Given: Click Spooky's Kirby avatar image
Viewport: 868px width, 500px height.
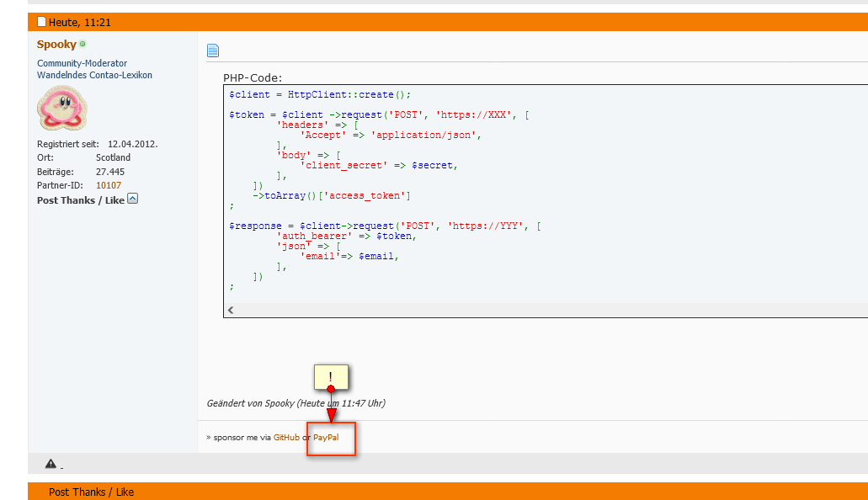Looking at the screenshot, I should pyautogui.click(x=62, y=108).
